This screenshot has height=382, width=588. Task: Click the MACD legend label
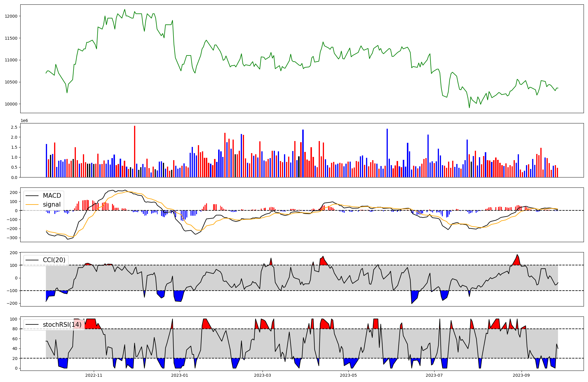pyautogui.click(x=52, y=196)
